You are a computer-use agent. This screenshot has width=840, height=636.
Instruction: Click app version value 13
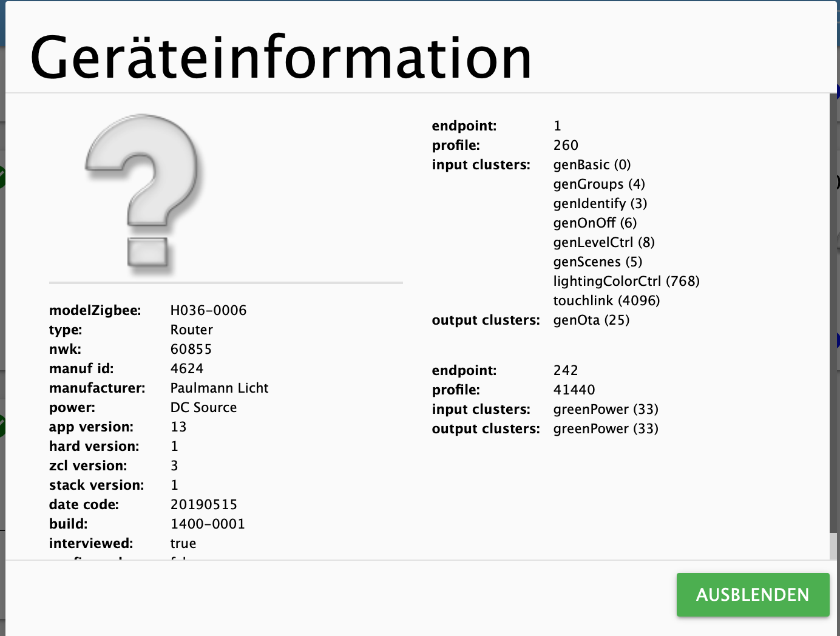(x=178, y=427)
